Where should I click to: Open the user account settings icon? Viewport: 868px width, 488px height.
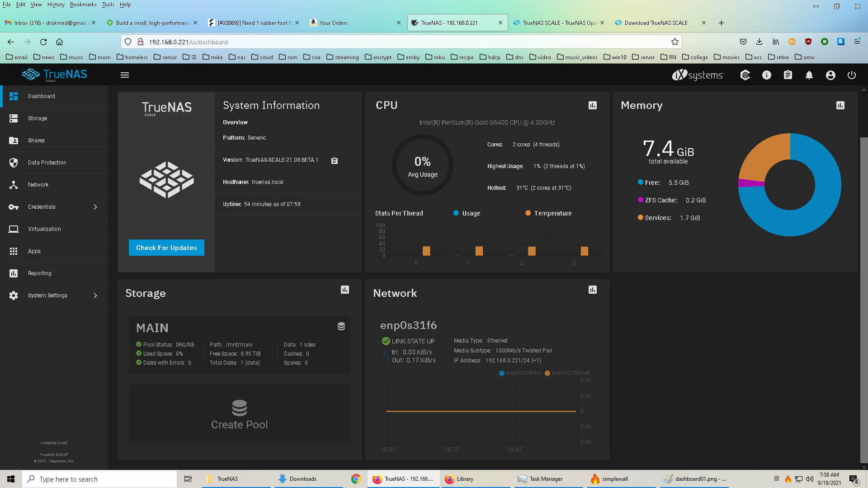pyautogui.click(x=830, y=75)
